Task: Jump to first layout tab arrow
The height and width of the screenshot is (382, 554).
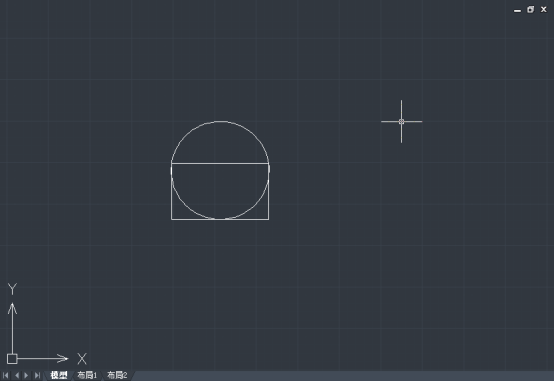Action: 6,375
